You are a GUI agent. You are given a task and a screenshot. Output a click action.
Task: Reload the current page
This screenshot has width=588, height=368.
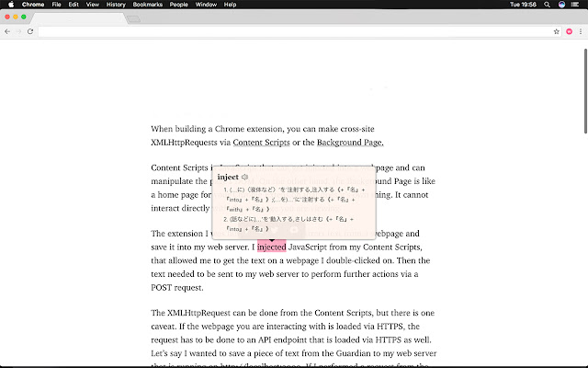[30, 31]
